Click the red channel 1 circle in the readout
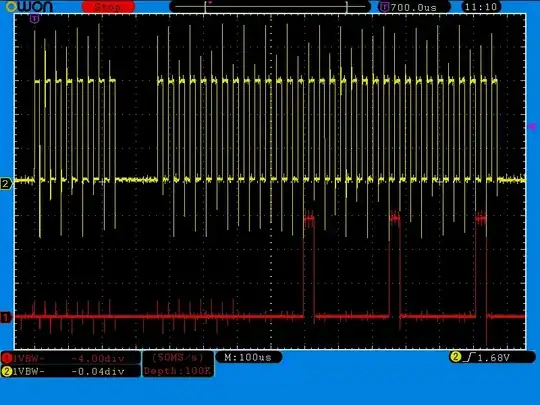540x405 pixels. [x=7, y=359]
